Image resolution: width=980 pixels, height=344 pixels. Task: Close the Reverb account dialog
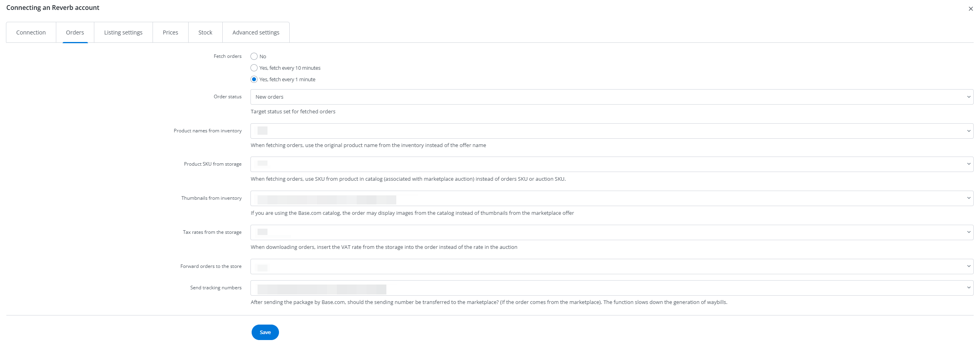tap(970, 9)
